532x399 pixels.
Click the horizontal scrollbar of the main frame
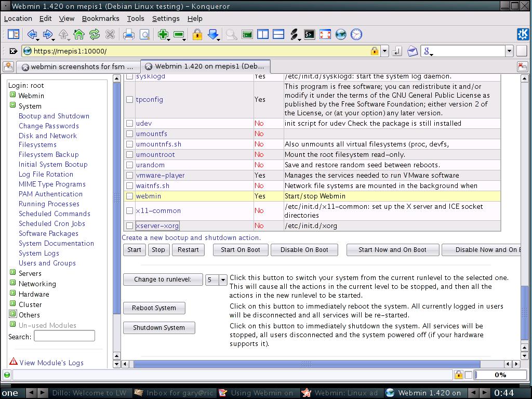tap(307, 364)
